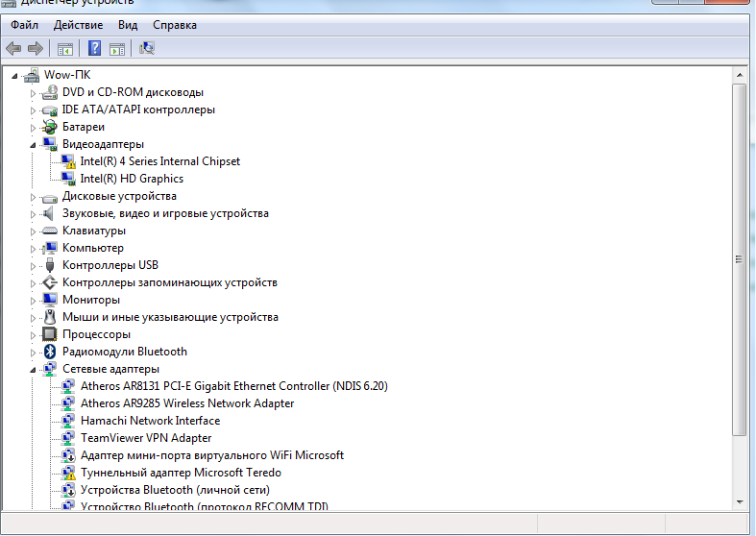This screenshot has height=536, width=756.
Task: Expand the Батареи node
Action: pyautogui.click(x=33, y=128)
